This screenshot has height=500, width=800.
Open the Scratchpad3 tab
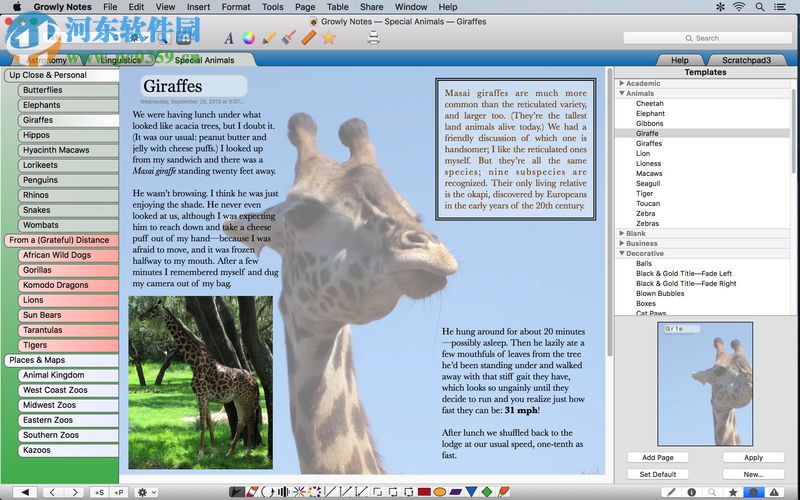pyautogui.click(x=746, y=60)
